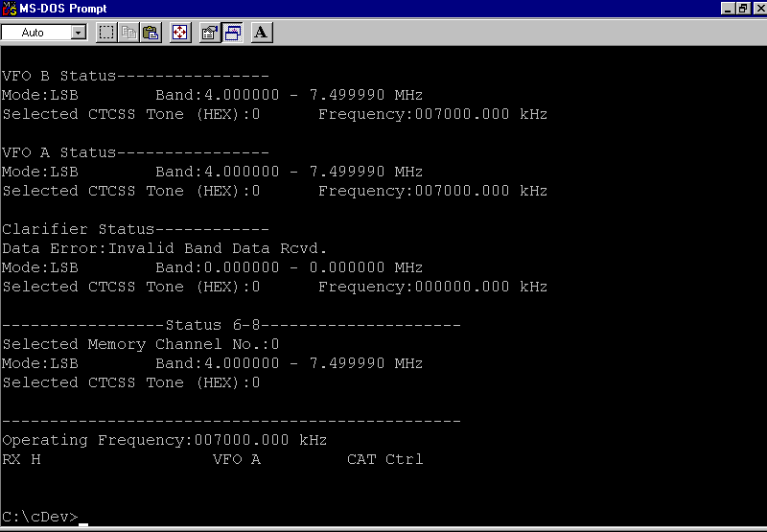Select the Mark tool in the toolbar
The height and width of the screenshot is (532, 767).
[x=106, y=33]
